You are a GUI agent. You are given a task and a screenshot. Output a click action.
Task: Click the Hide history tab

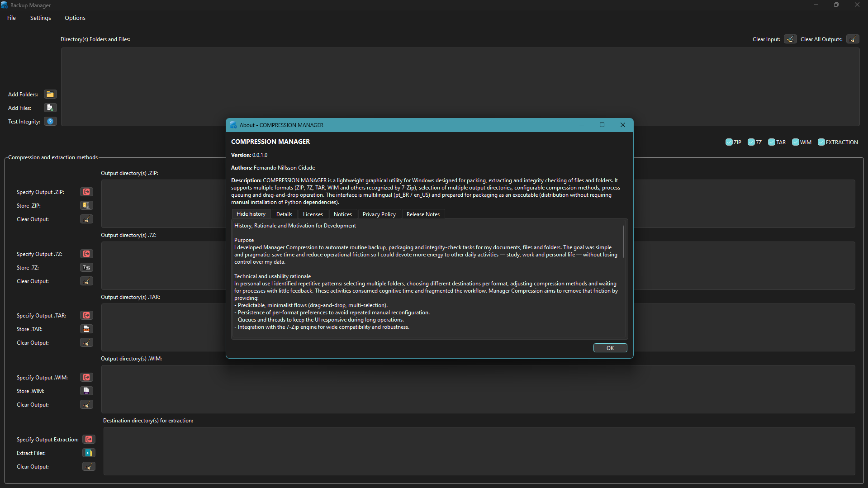click(251, 214)
